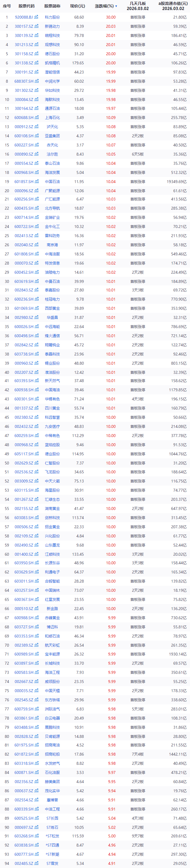Click chart icon beside 000890.SZ
The height and width of the screenshot is (868, 190).
[36, 154]
